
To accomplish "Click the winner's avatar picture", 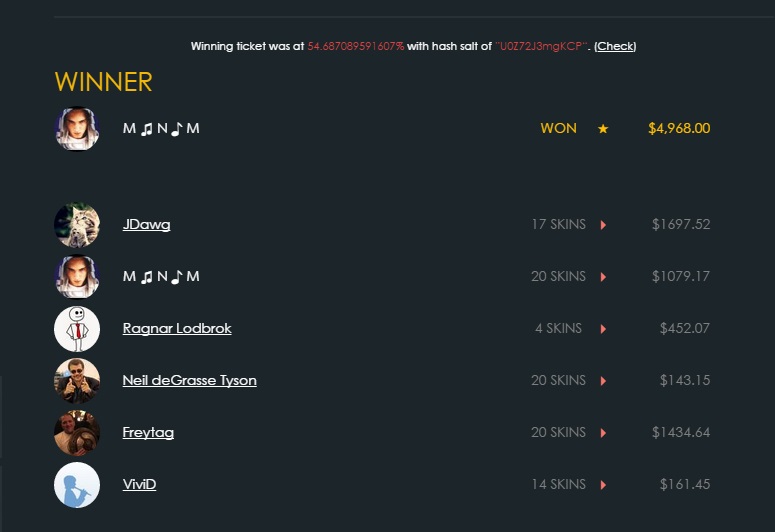I will coord(77,129).
